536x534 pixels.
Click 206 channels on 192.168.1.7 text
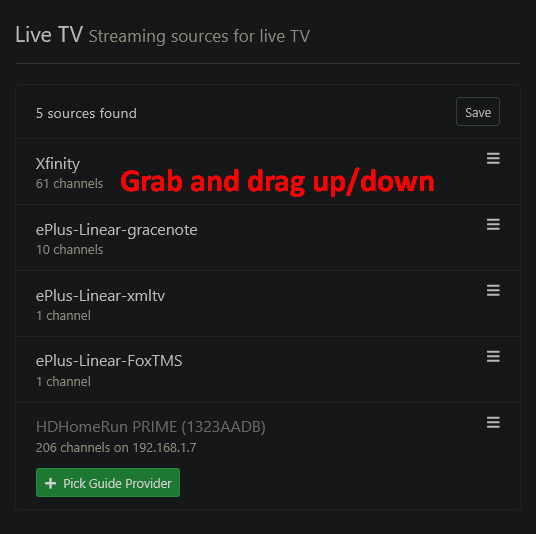pos(116,448)
